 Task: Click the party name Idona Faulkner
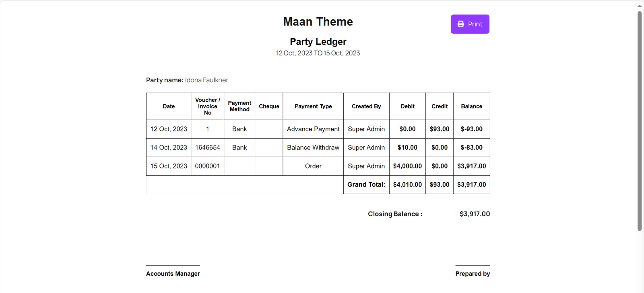click(206, 80)
